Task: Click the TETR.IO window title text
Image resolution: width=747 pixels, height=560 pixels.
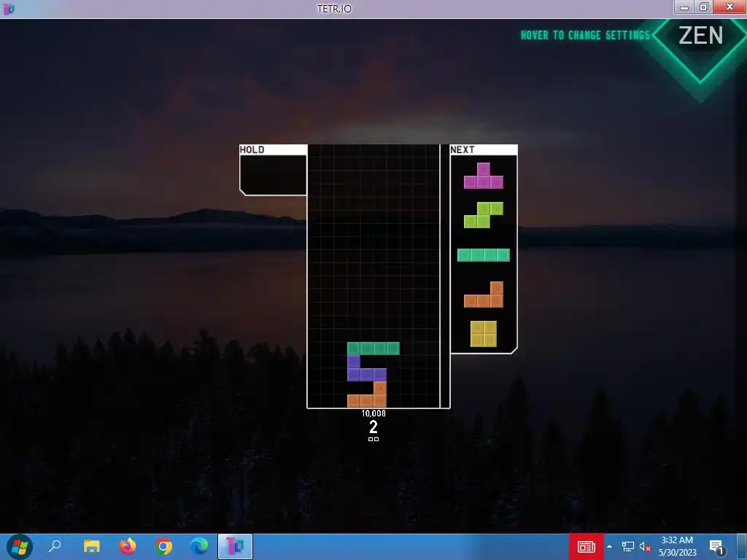Action: [x=334, y=9]
